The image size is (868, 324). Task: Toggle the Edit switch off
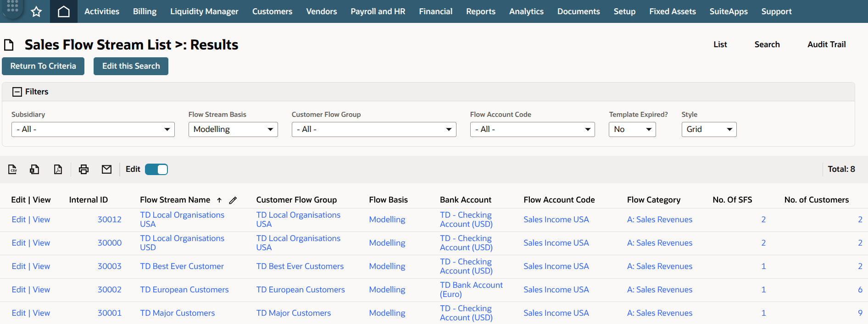(156, 170)
